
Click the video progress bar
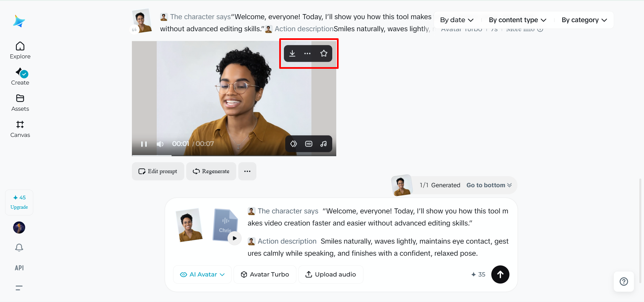[x=234, y=155]
